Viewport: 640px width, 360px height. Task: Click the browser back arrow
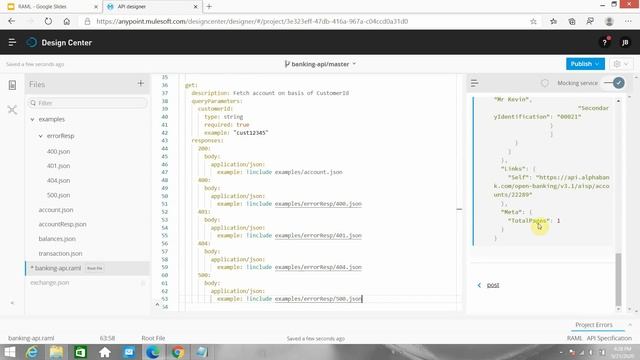[11, 21]
